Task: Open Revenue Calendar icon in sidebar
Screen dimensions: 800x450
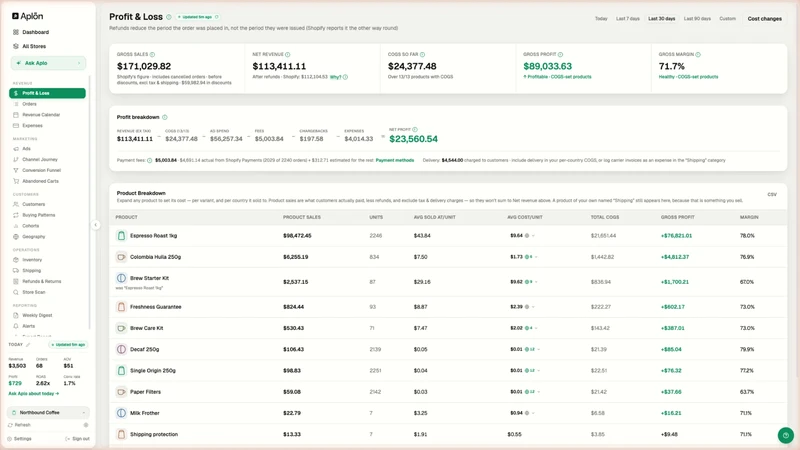Action: (16, 115)
